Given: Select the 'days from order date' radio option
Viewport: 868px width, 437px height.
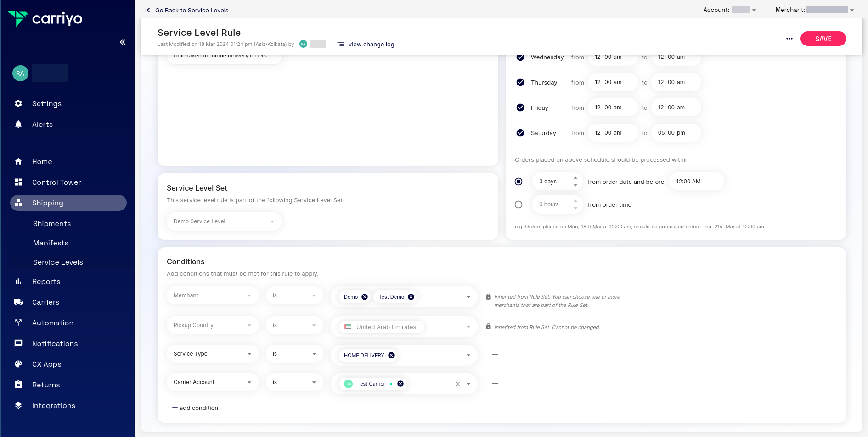Looking at the screenshot, I should 519,182.
